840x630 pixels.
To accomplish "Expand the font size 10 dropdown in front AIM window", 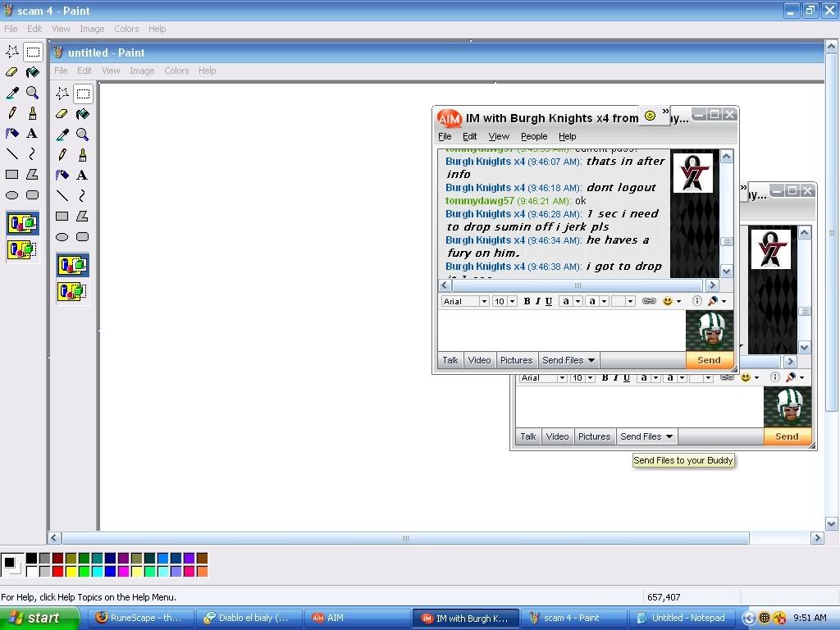I will point(512,301).
